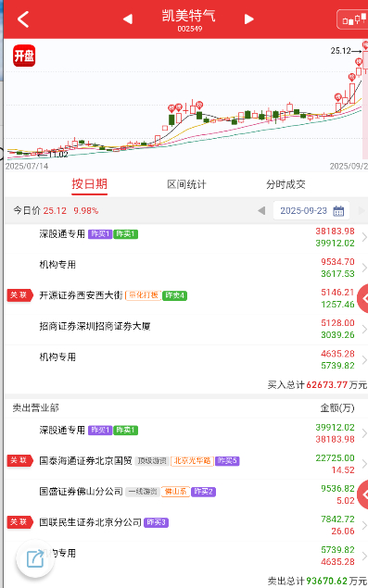This screenshot has height=588, width=368.
Task: Expand the 招商证券深圳招商证券大厦 row chevron
Action: pos(364,329)
